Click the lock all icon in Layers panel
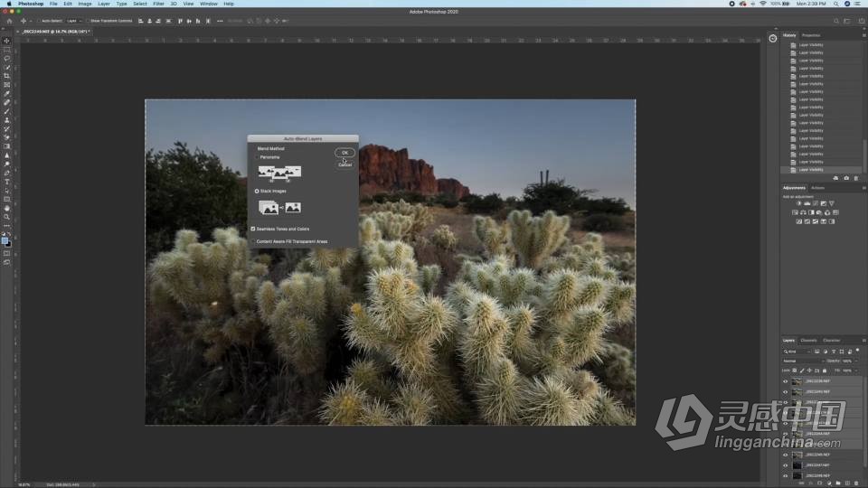 click(825, 371)
